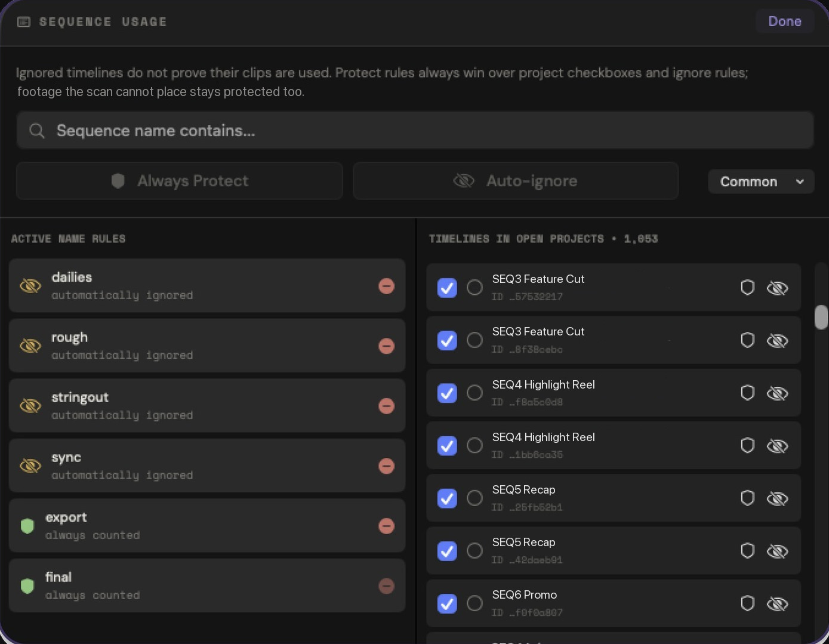
Task: Protect SEQ5 Recap ID 42daeb91 via shield
Action: (x=747, y=550)
